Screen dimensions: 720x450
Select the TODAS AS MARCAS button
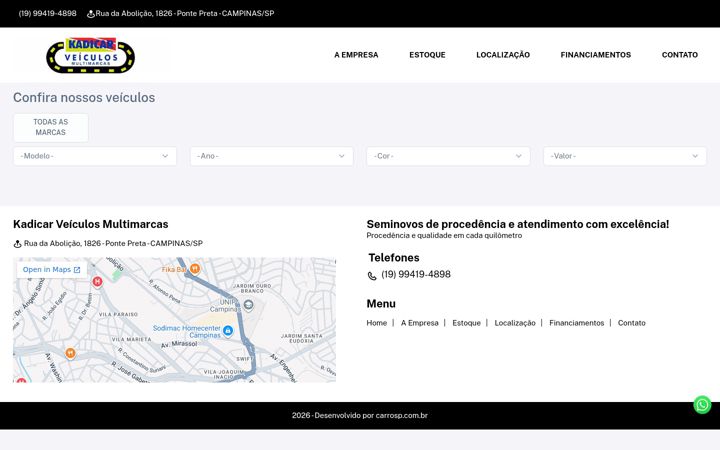tap(51, 127)
